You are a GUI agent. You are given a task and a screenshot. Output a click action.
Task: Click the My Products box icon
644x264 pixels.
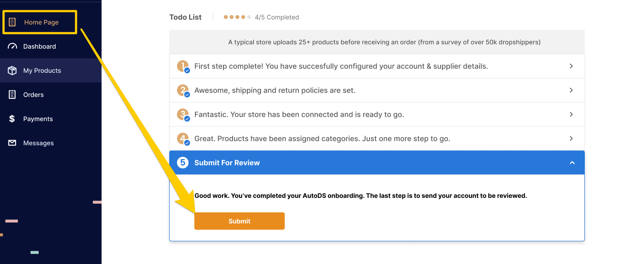coord(12,71)
